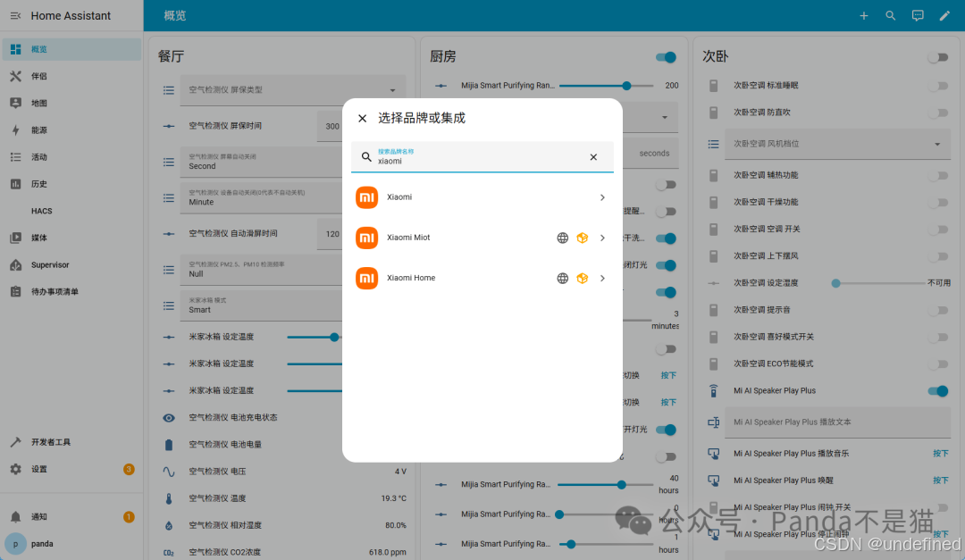Open Xiaomi brand entry chevron
This screenshot has width=965, height=560.
pyautogui.click(x=602, y=197)
